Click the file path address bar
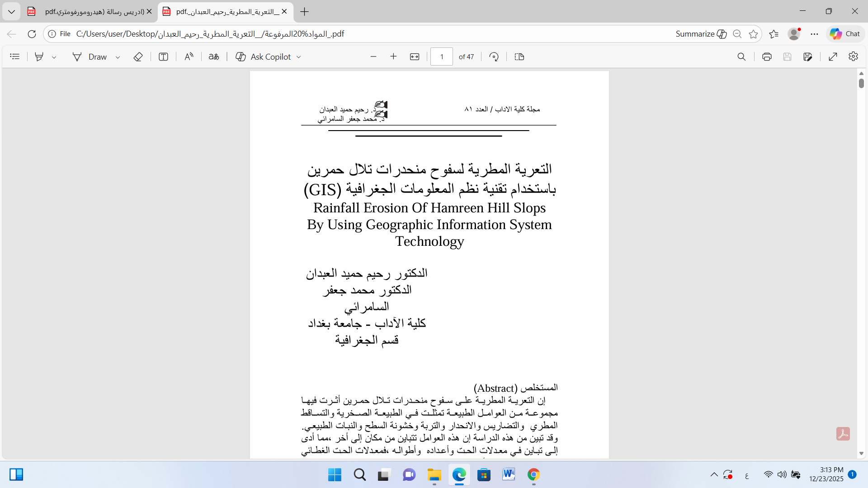Screen dimensions: 868x488 click(210, 34)
